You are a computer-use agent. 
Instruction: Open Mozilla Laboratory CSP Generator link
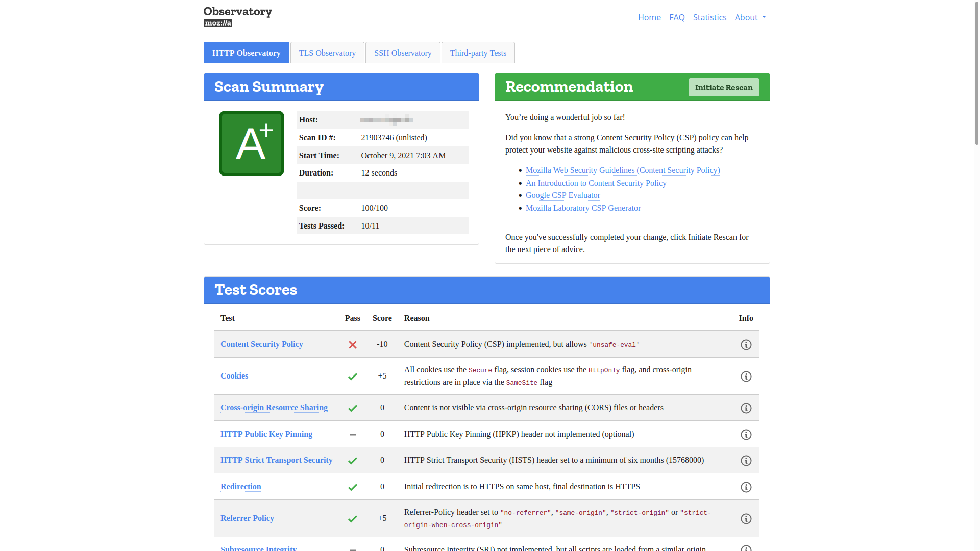click(x=583, y=208)
